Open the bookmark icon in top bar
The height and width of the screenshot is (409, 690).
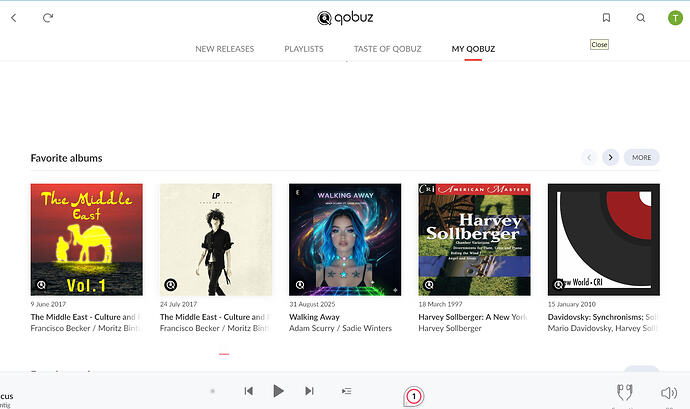coord(606,18)
